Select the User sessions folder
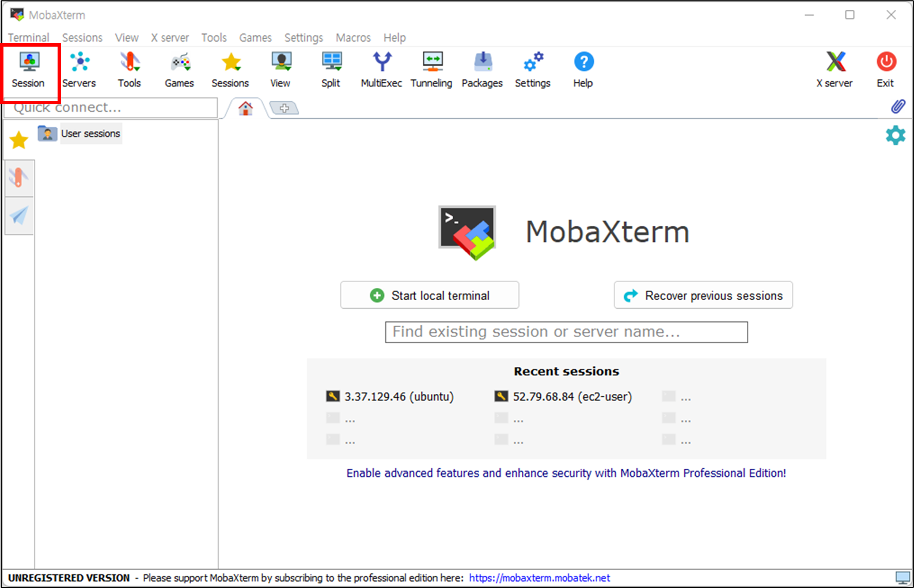Screen dimensions: 914x588 (79, 134)
